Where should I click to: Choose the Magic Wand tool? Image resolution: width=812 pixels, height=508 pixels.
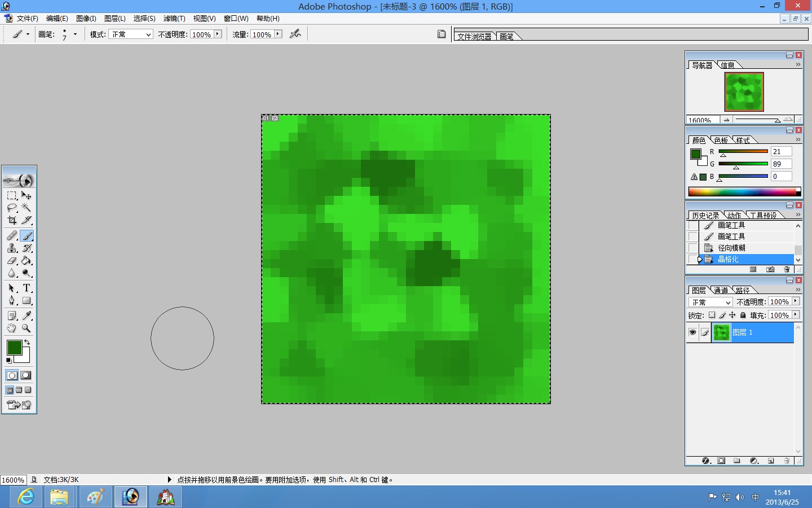tap(27, 208)
